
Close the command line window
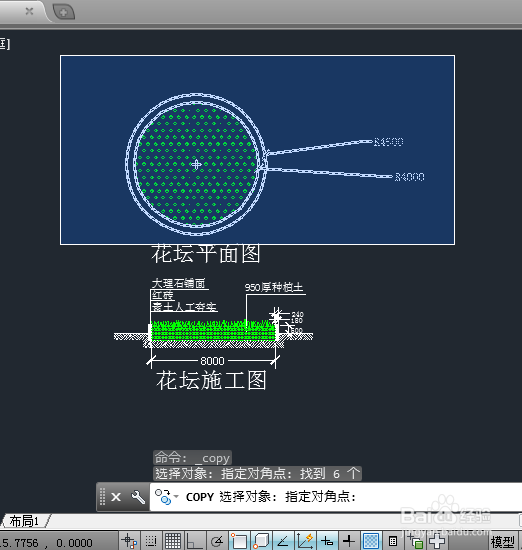tap(116, 497)
